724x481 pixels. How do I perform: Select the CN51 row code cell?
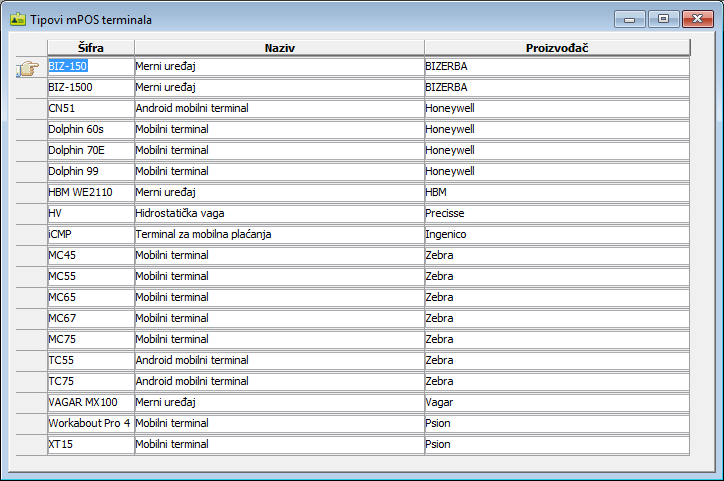coord(90,108)
